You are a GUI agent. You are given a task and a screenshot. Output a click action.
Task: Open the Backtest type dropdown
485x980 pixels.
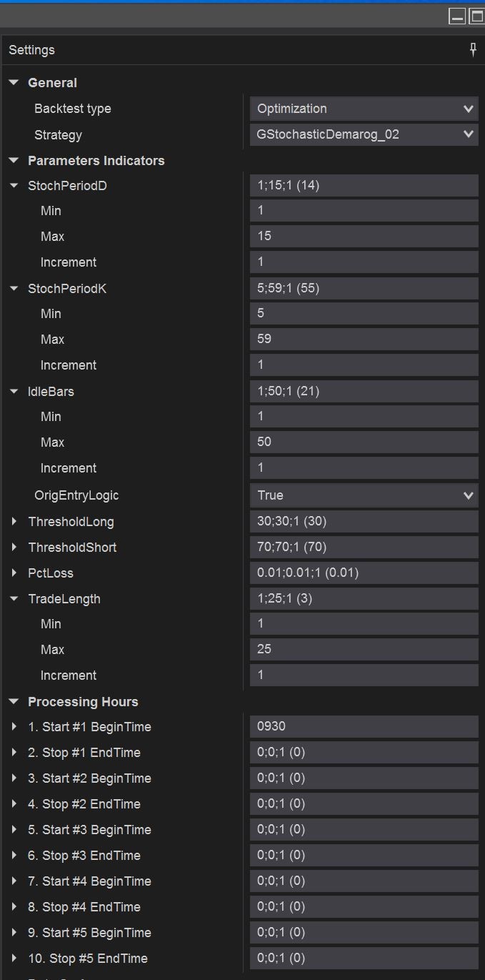coord(364,109)
